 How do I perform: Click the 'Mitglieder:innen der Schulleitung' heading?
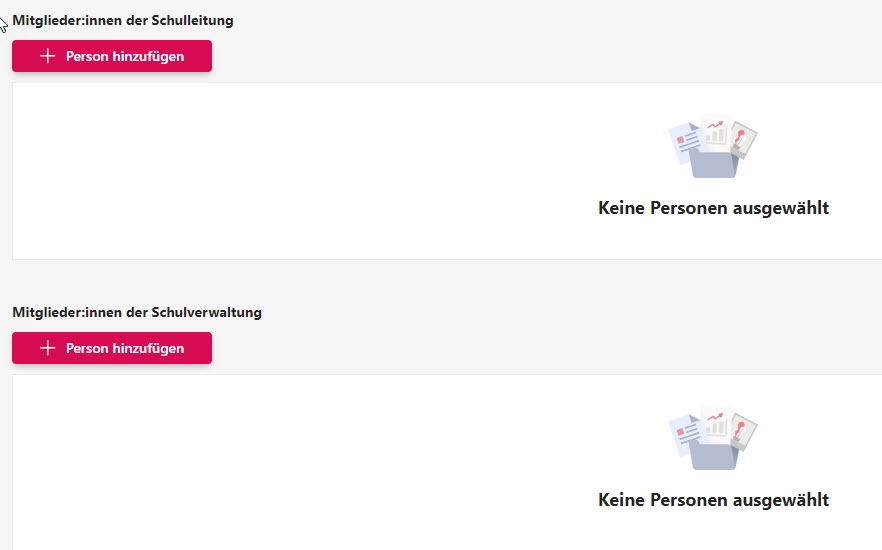coord(123,20)
